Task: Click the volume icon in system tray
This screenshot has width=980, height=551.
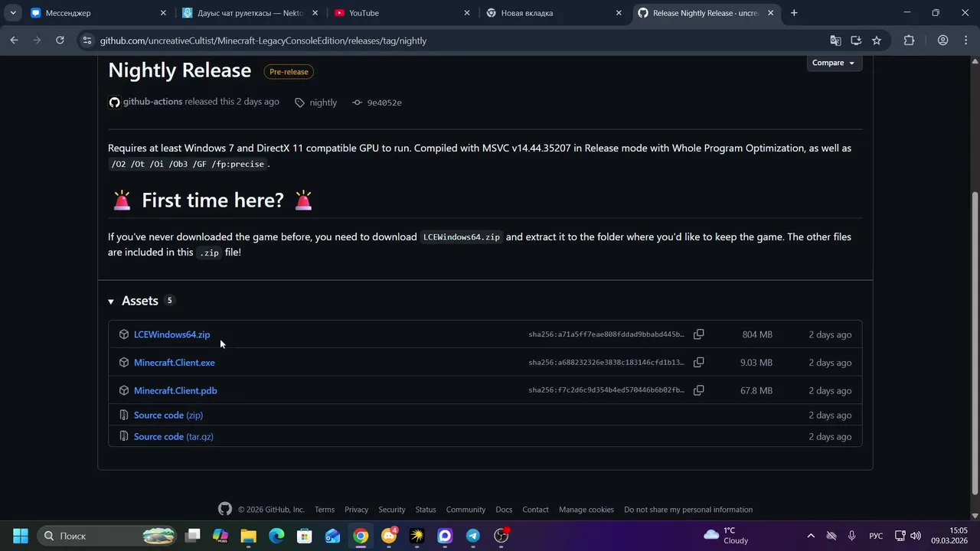Action: pyautogui.click(x=916, y=536)
